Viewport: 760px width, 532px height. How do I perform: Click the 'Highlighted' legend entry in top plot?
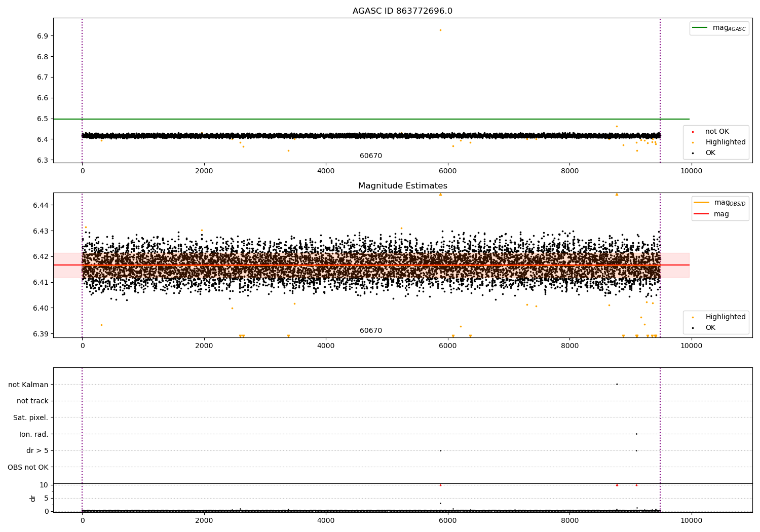click(725, 142)
